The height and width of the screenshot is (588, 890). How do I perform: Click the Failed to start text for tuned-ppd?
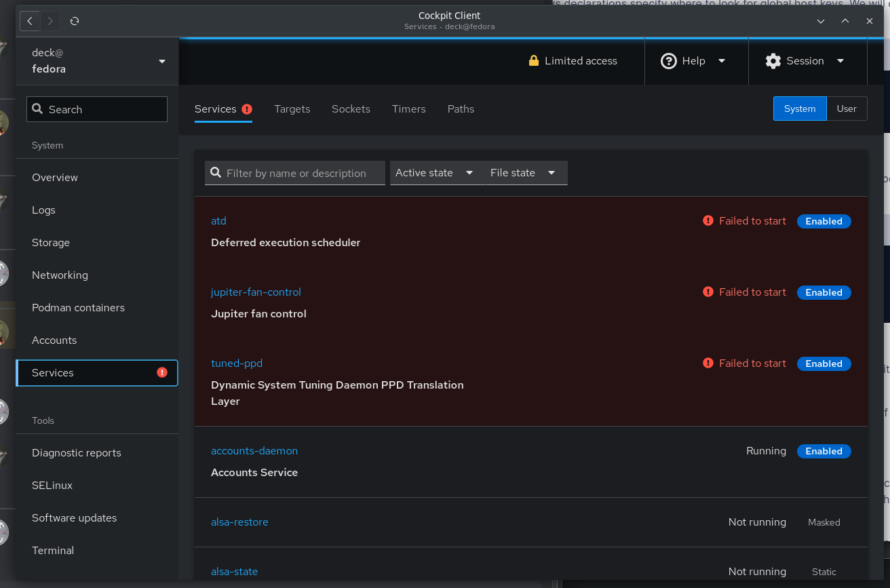point(752,364)
